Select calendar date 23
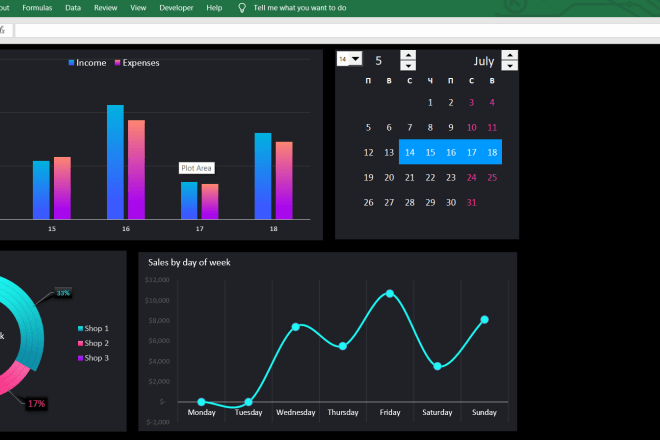Image resolution: width=660 pixels, height=440 pixels. click(451, 178)
